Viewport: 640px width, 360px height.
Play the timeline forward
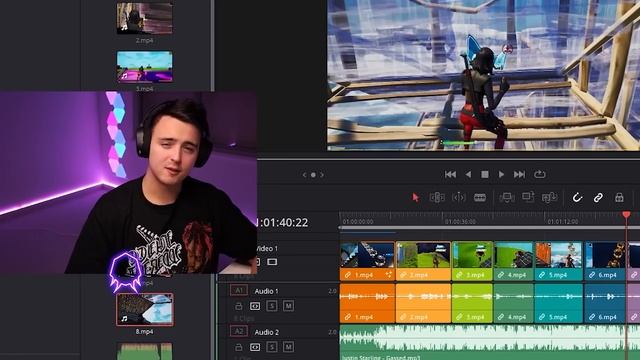tap(501, 174)
